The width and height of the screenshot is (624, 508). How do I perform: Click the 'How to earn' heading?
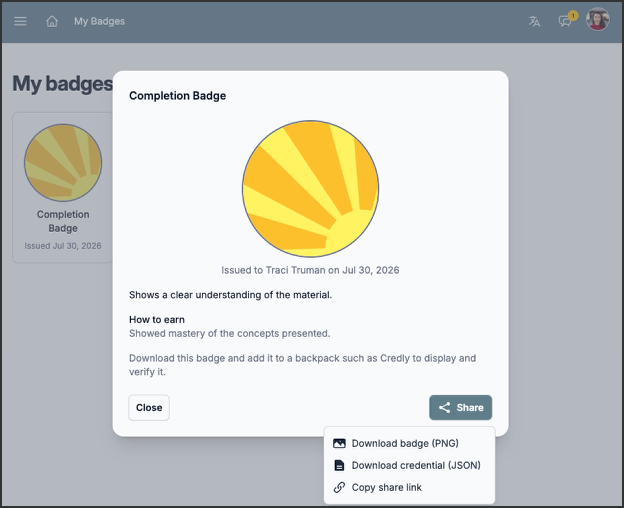(x=157, y=319)
